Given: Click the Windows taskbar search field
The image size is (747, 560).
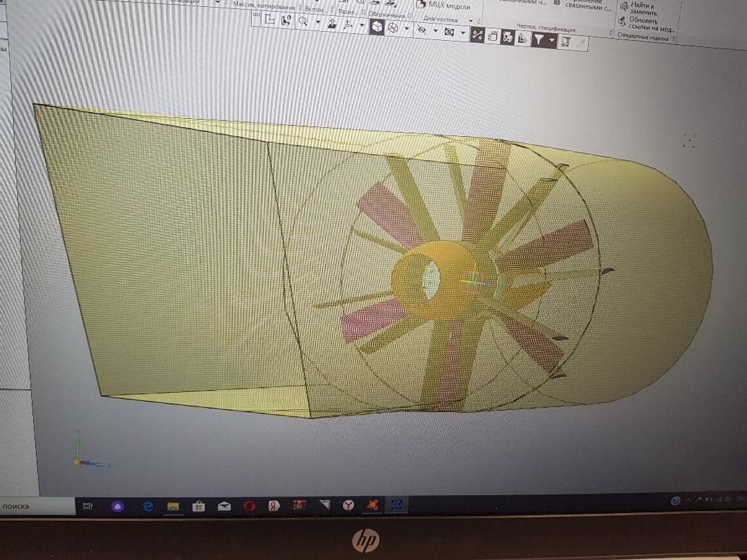Looking at the screenshot, I should (x=35, y=506).
